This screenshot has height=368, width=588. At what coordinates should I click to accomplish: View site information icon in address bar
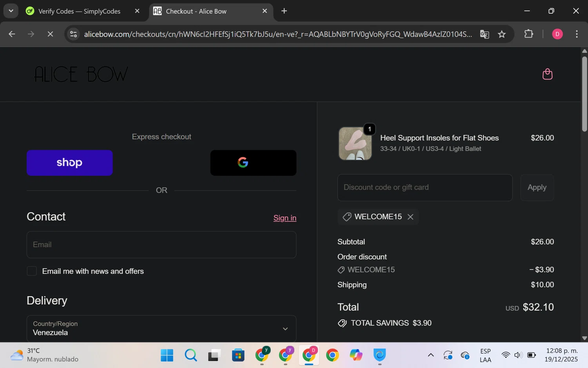tap(73, 34)
